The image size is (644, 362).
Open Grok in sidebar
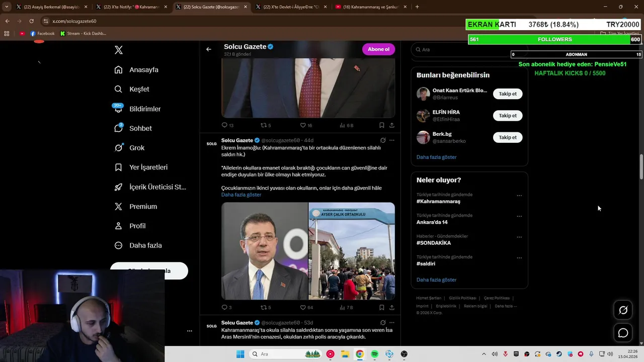129,148
